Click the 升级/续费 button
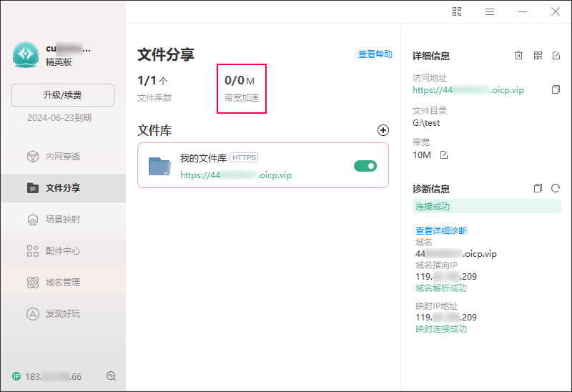Image resolution: width=572 pixels, height=392 pixels. 63,95
